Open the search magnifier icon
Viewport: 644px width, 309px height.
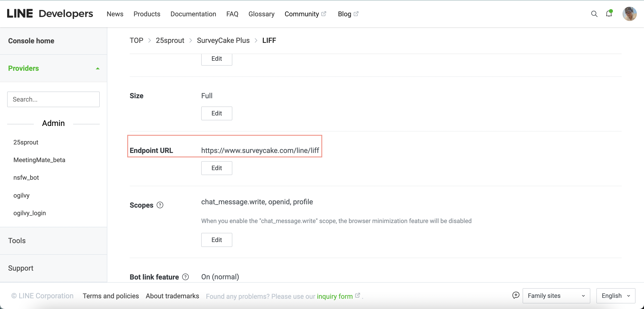(594, 14)
